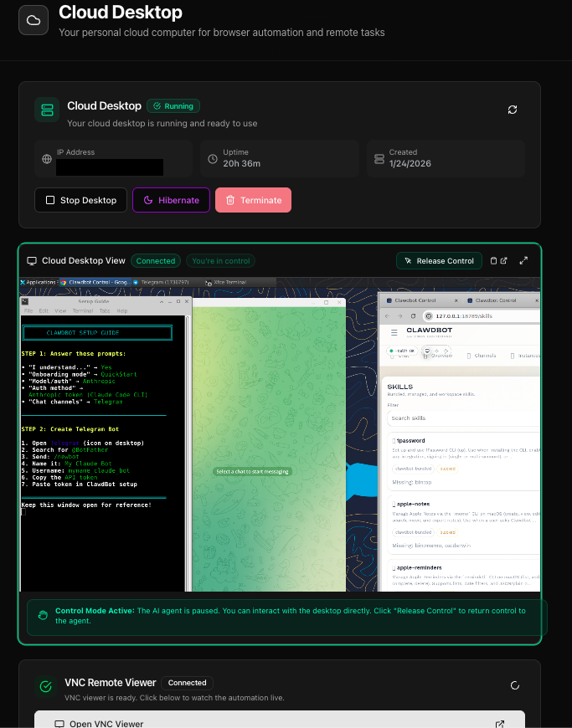Image resolution: width=572 pixels, height=728 pixels.
Task: Terminate the cloud desktop
Action: pos(253,200)
